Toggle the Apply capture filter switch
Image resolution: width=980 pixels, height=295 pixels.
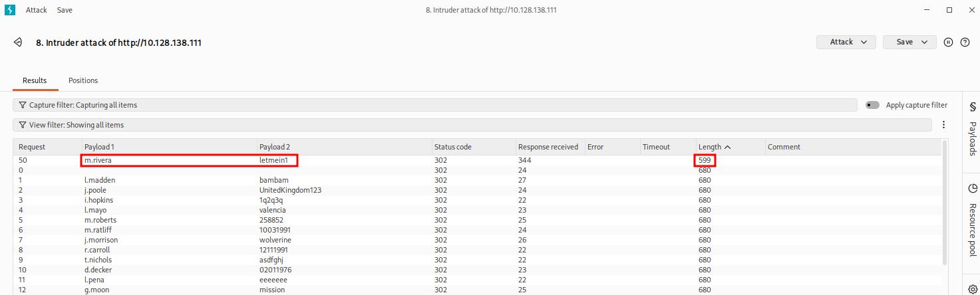pyautogui.click(x=872, y=105)
